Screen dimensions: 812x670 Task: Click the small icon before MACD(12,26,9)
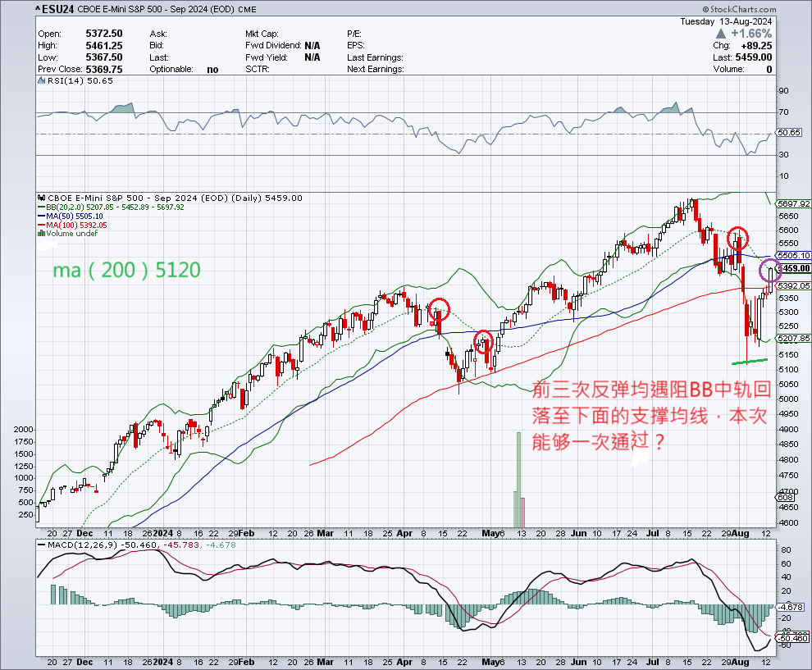pos(42,545)
